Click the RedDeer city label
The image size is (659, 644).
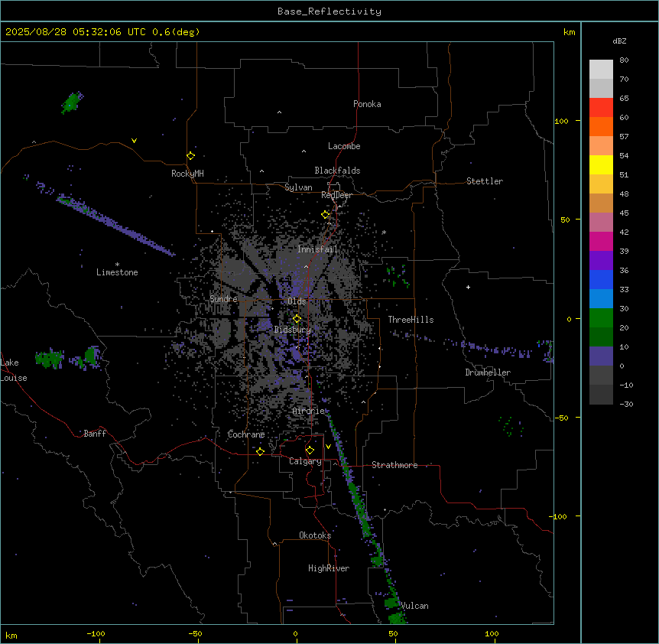[x=336, y=195]
